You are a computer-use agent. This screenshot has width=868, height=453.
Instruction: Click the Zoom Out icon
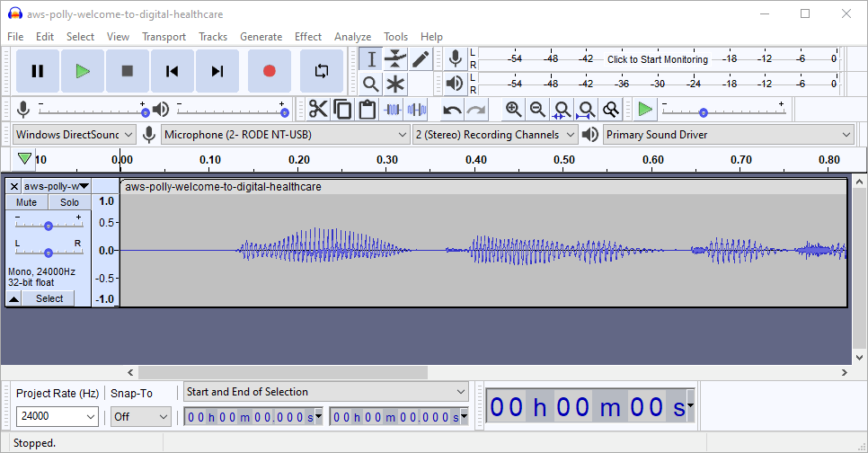pos(538,109)
